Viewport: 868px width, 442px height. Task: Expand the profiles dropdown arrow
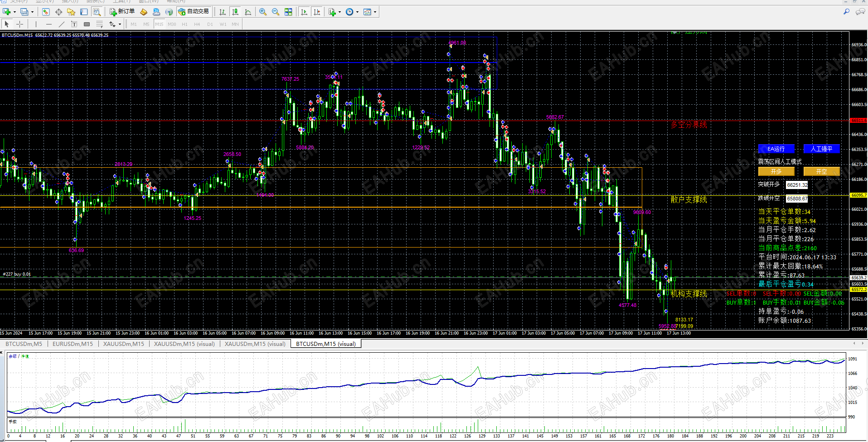pos(32,12)
